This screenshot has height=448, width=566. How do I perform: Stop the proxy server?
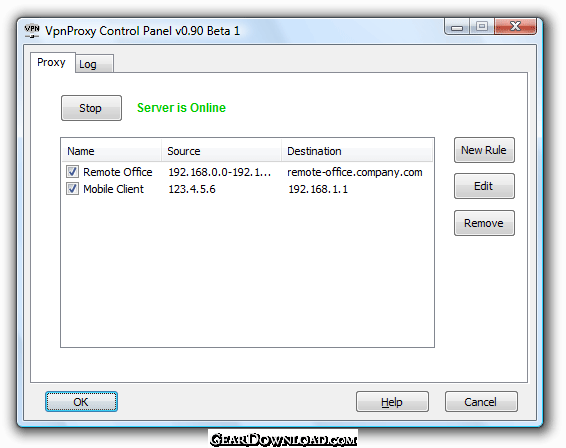click(91, 108)
